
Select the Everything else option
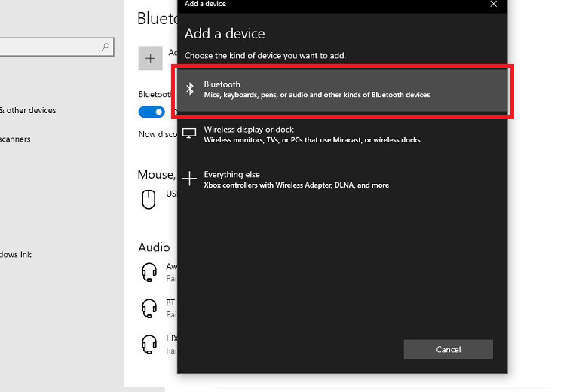[x=342, y=179]
